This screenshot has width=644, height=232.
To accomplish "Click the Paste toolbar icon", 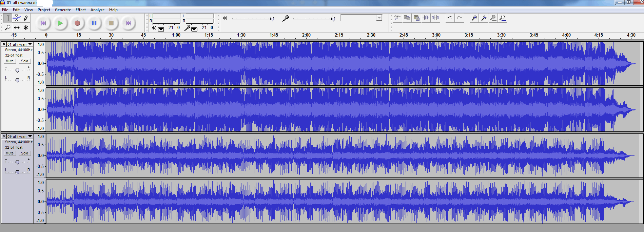I will (416, 18).
